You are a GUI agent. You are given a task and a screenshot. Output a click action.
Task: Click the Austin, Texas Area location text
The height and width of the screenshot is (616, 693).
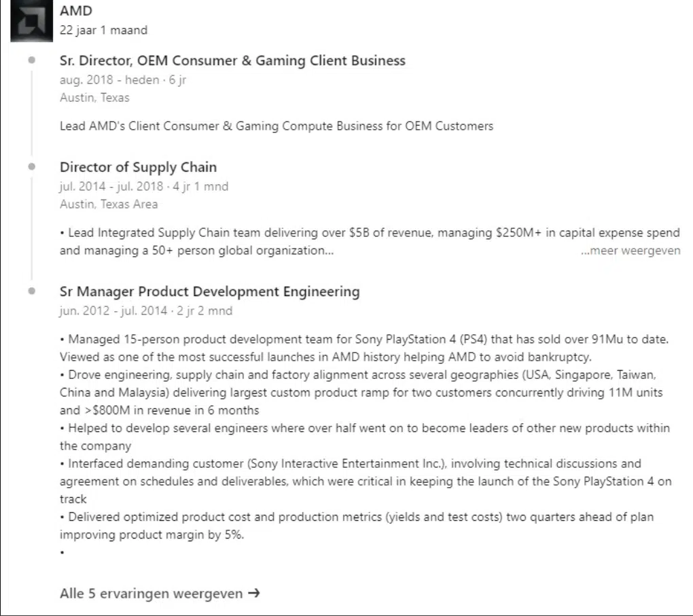(x=109, y=204)
